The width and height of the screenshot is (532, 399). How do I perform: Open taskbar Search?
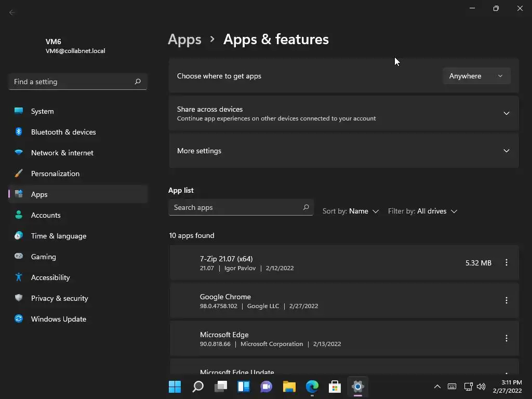coord(198,387)
